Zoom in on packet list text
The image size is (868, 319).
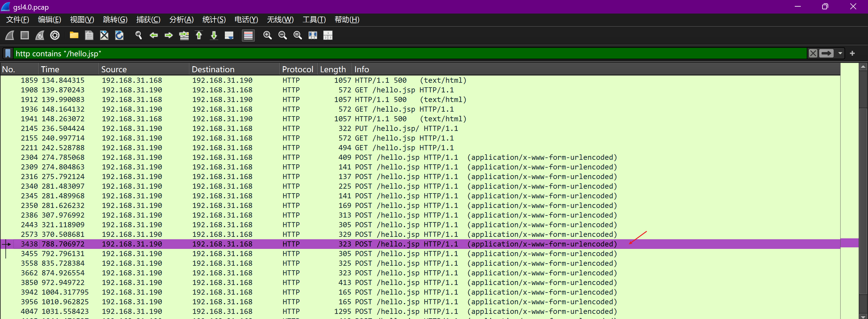click(x=267, y=35)
